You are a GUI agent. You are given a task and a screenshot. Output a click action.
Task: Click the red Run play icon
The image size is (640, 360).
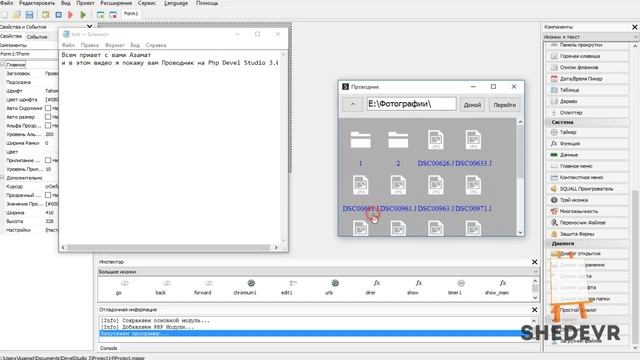pos(71,15)
